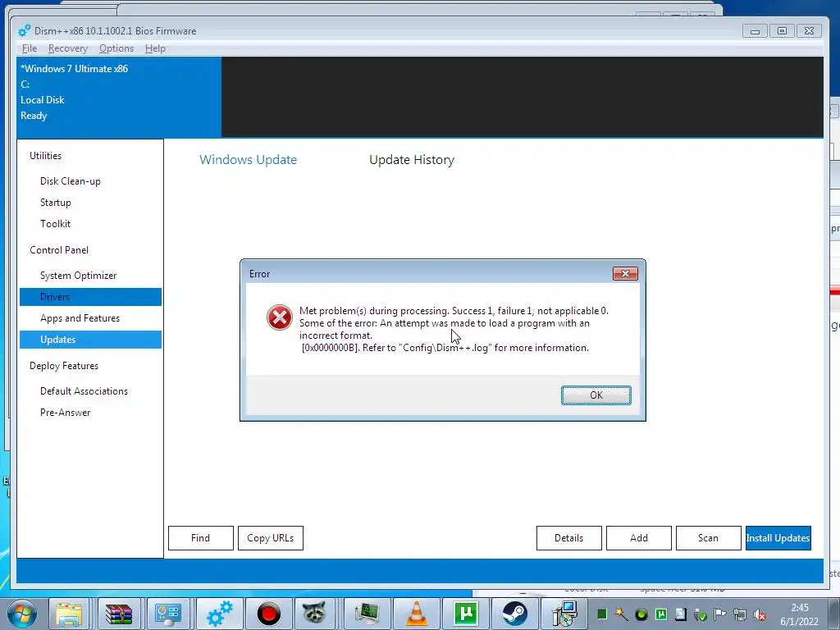Click the raccoon taskbar icon
Viewport: 840px width, 630px height.
pyautogui.click(x=315, y=614)
